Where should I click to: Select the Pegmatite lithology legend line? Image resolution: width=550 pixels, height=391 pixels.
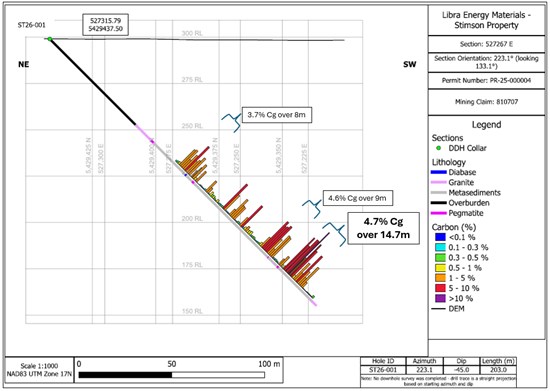pyautogui.click(x=439, y=213)
